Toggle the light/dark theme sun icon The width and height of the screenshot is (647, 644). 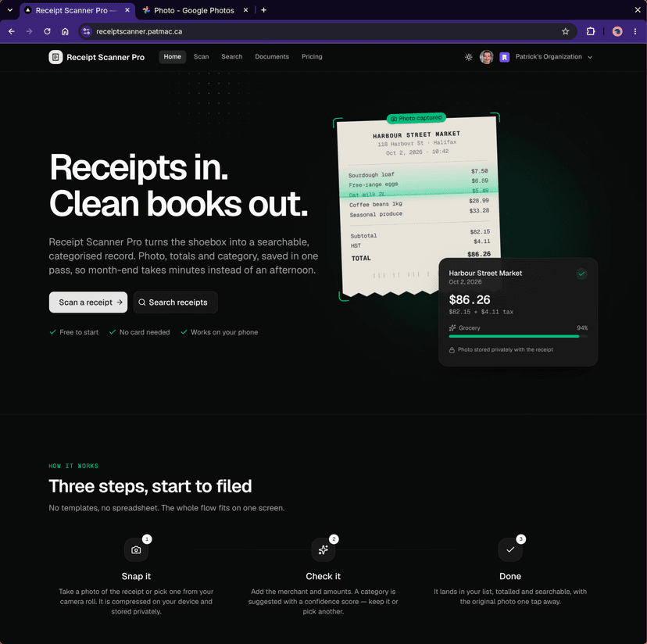[468, 57]
